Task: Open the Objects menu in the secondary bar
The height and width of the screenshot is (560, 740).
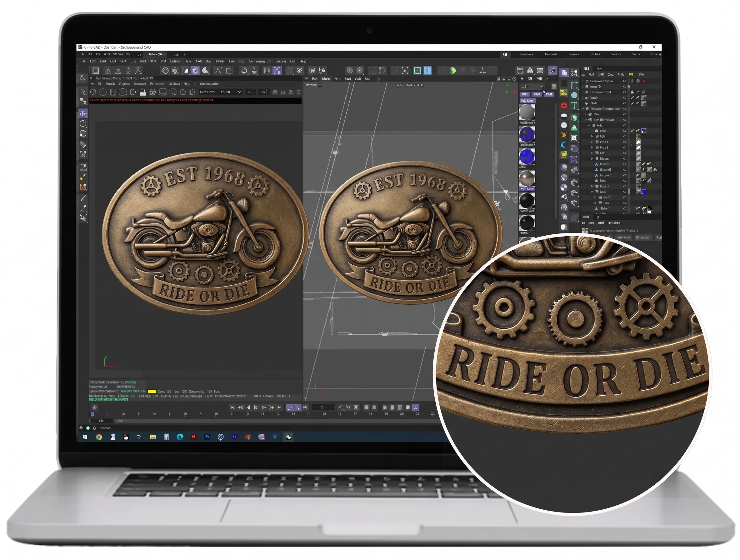Action: coord(124,84)
